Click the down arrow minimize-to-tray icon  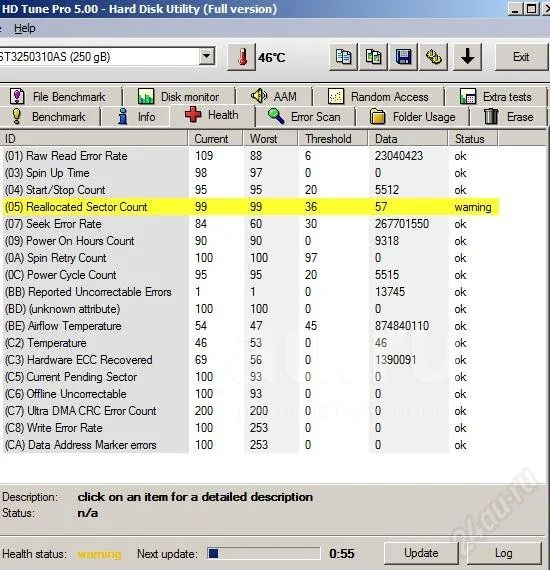(467, 57)
